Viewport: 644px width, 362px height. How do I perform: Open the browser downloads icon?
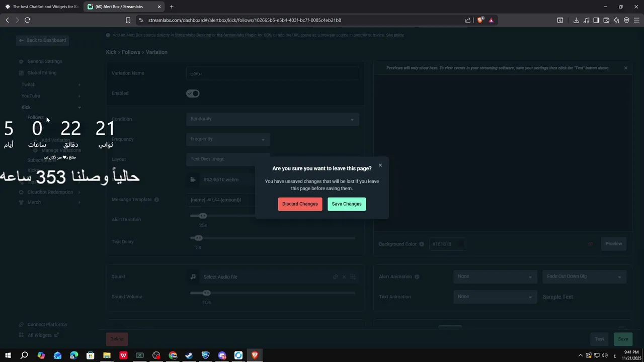(x=576, y=20)
